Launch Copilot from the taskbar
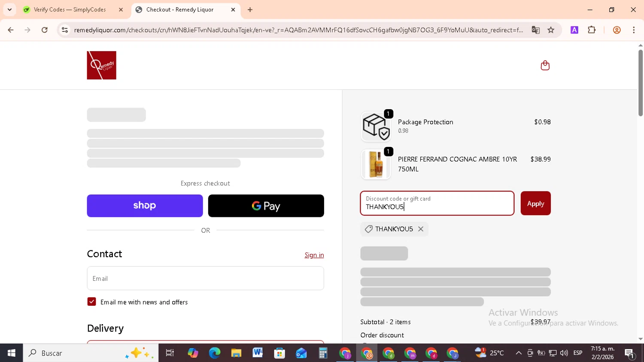Image resolution: width=644 pixels, height=362 pixels. pos(193,353)
